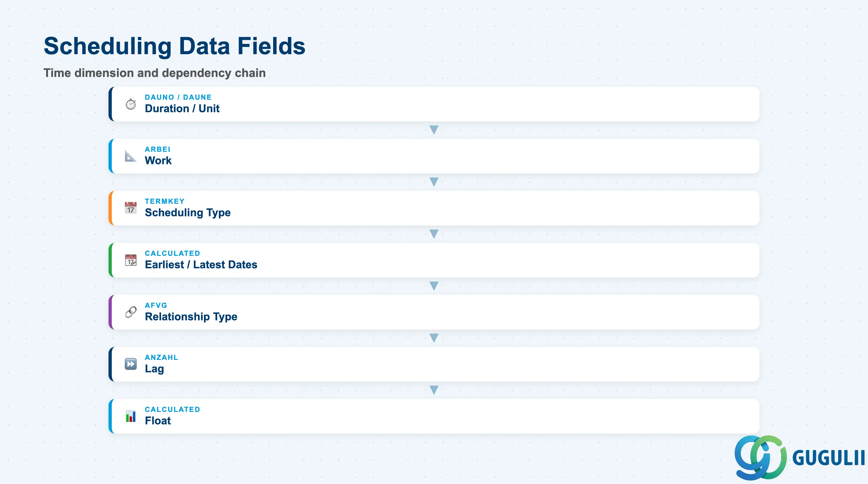The image size is (868, 484).
Task: Click the calendar icon beside Scheduling Type
Action: pos(131,208)
